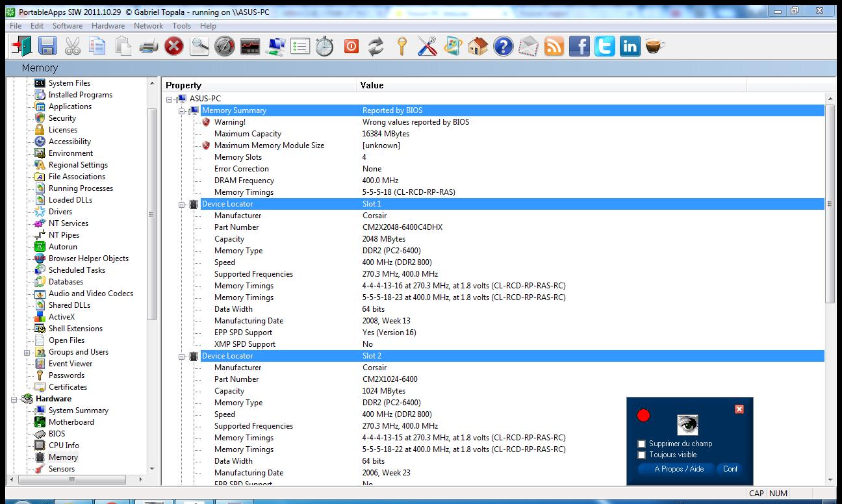Click the left tree vertical scrollbar thumb
This screenshot has height=504, width=842.
(x=152, y=214)
